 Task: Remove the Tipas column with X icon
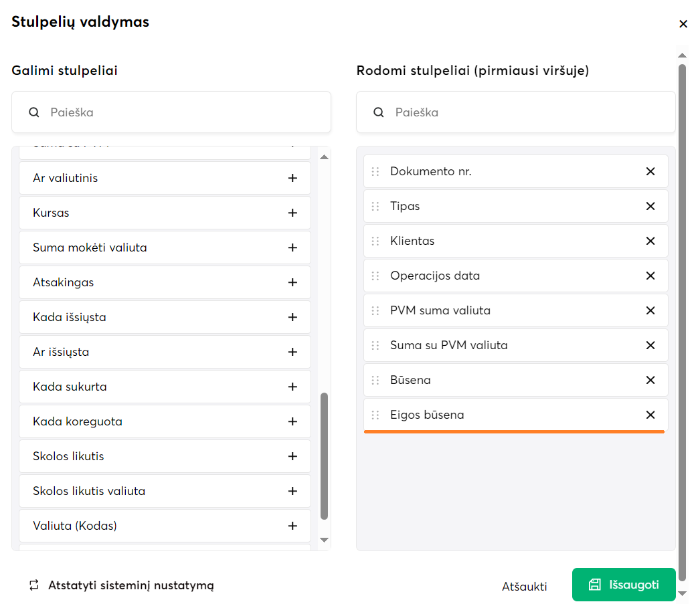point(650,206)
